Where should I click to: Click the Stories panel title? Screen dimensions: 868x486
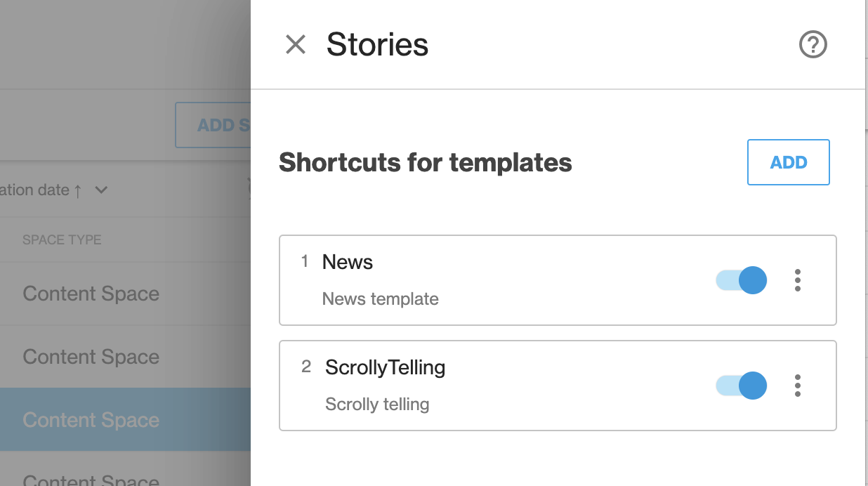pos(378,45)
